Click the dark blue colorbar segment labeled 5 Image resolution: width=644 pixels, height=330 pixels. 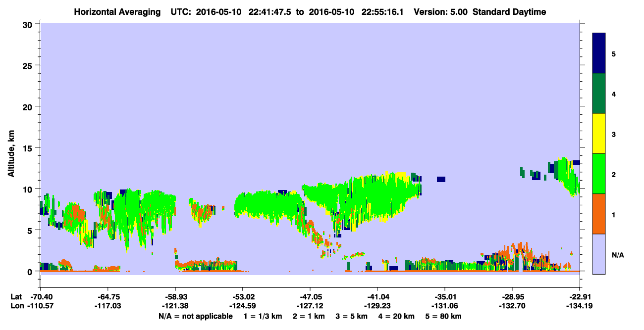(599, 53)
